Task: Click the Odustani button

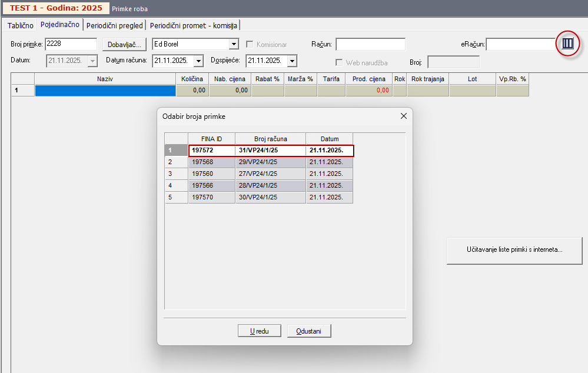Action: [309, 331]
